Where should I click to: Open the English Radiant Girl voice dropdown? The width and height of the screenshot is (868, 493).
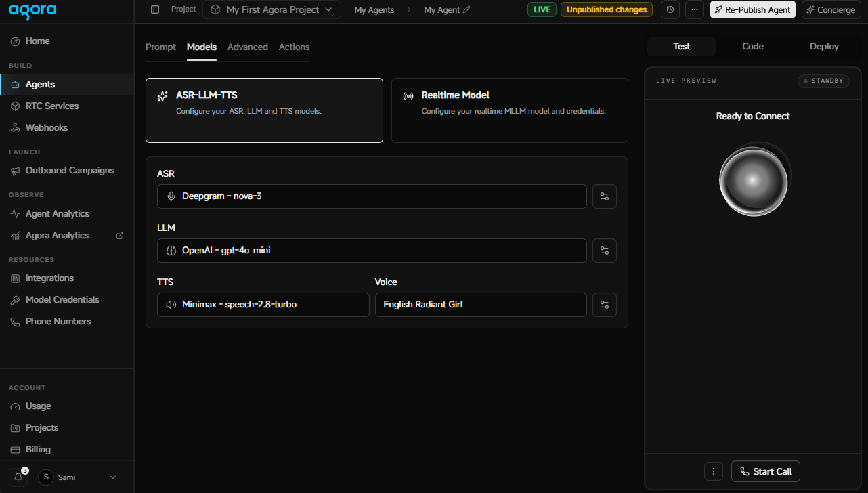[481, 305]
